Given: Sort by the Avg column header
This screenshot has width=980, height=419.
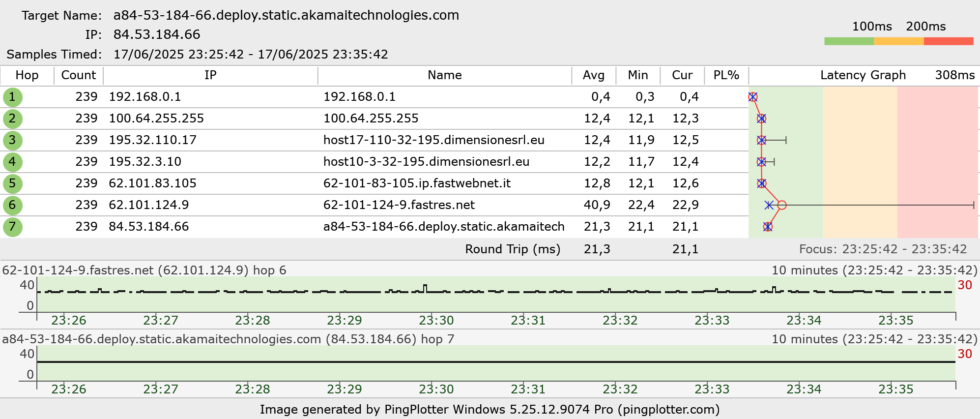Looking at the screenshot, I should tap(593, 75).
